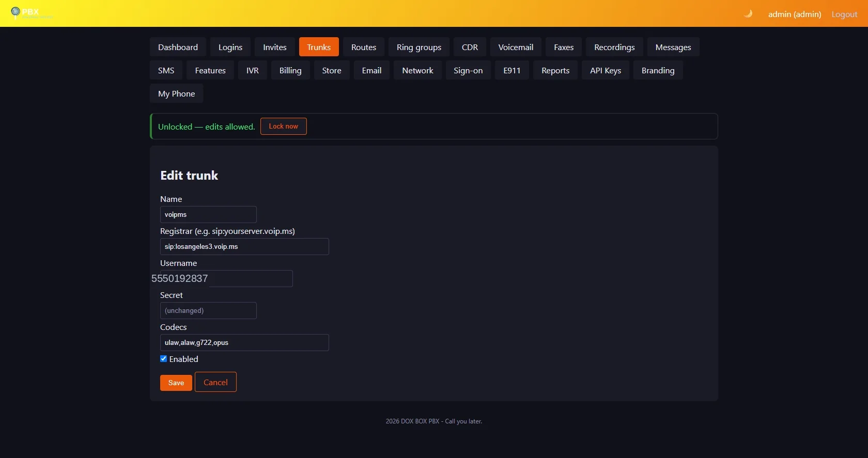Image resolution: width=868 pixels, height=458 pixels.
Task: Click the Registrar field label
Action: (x=227, y=231)
